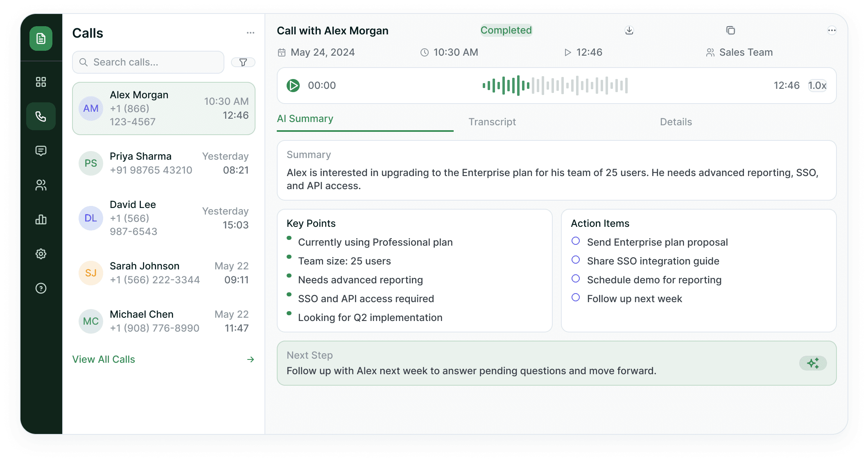Click the SJ avatar for Sarah Johnson
Screen dimensions: 868x461
coord(91,273)
